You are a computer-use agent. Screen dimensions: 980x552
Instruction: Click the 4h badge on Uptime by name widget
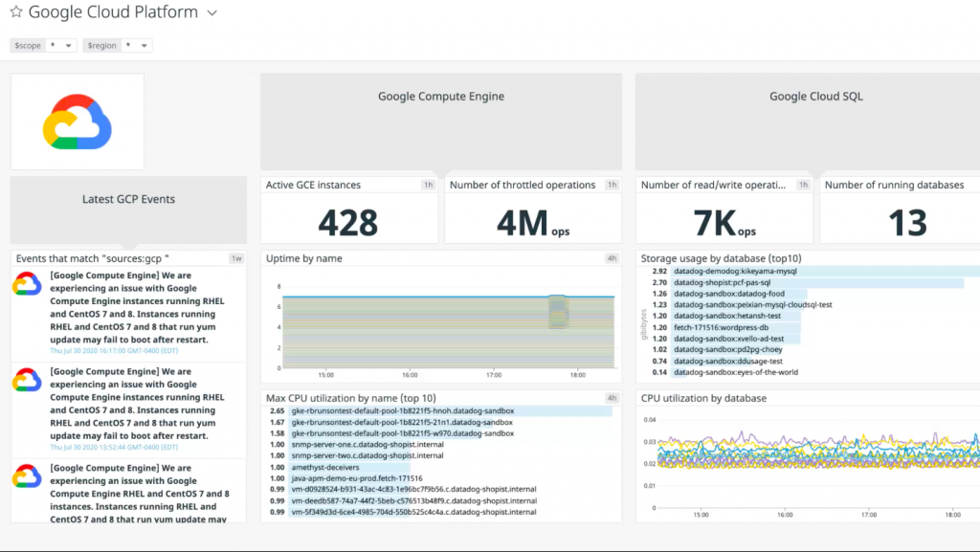613,258
